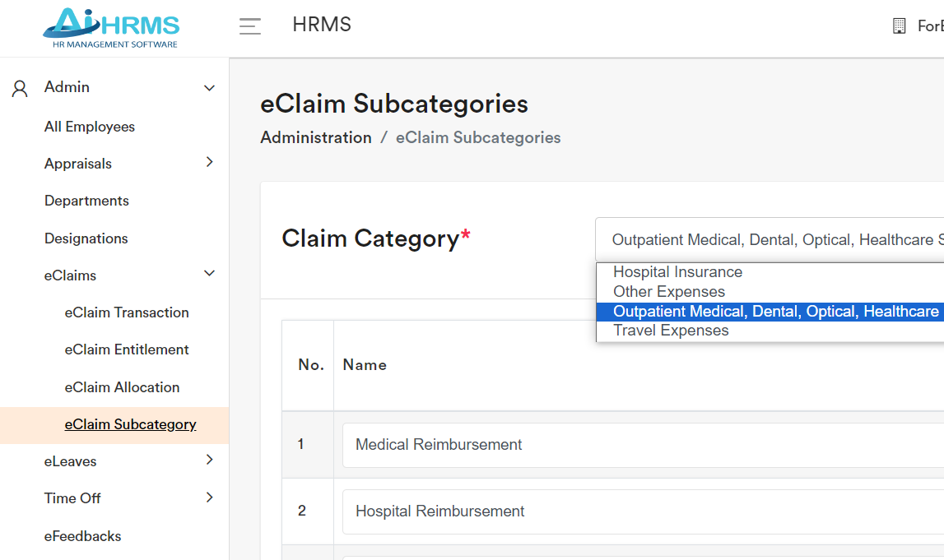The height and width of the screenshot is (560, 944).
Task: Click the Admin user profile icon
Action: 20,88
